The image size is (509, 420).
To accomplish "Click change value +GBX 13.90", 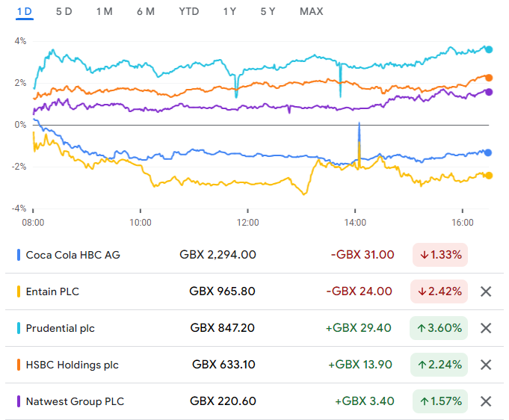I will click(x=360, y=365).
